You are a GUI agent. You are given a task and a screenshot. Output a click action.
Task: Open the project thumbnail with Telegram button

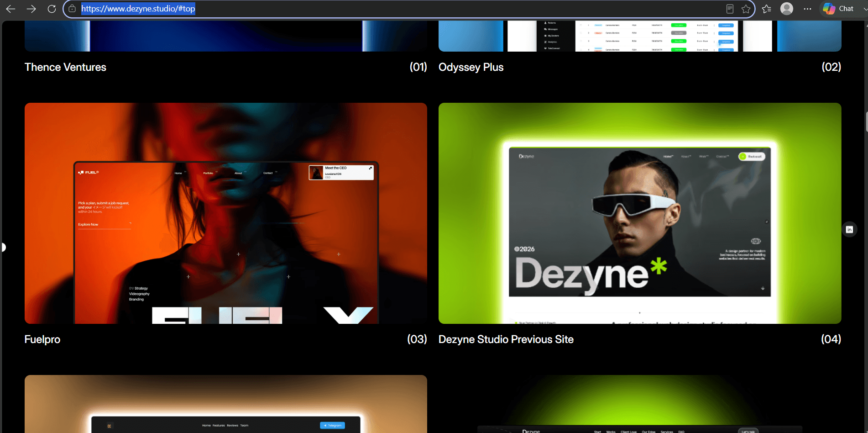226,404
